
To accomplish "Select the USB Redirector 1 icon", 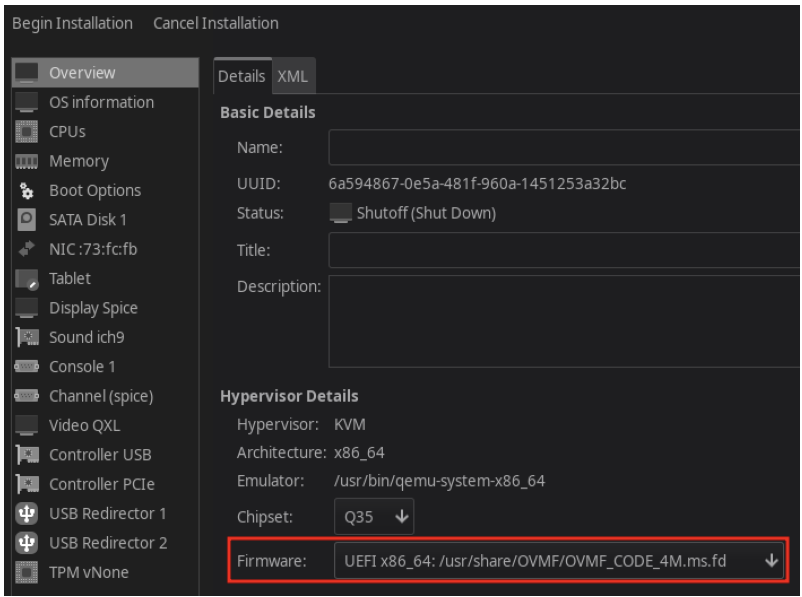I will [27, 514].
